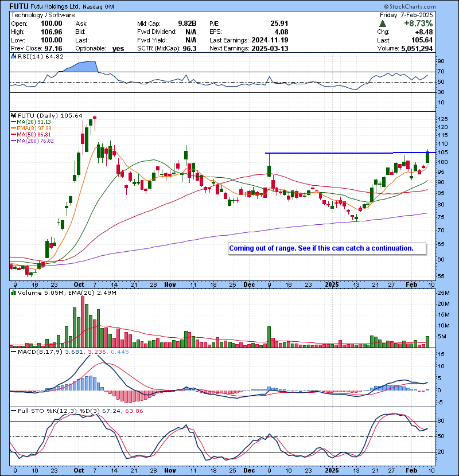459x476 pixels.
Task: Click the Open 100.00 value
Action: [51, 24]
